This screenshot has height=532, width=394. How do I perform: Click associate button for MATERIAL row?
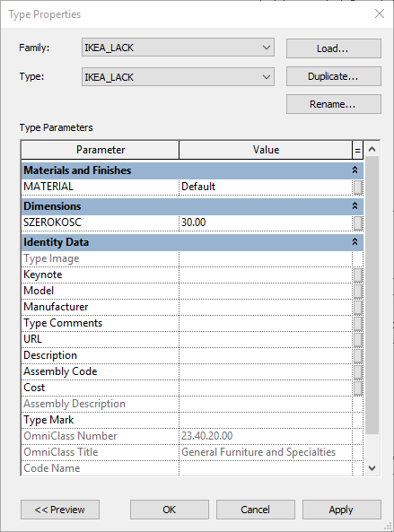[x=358, y=188]
